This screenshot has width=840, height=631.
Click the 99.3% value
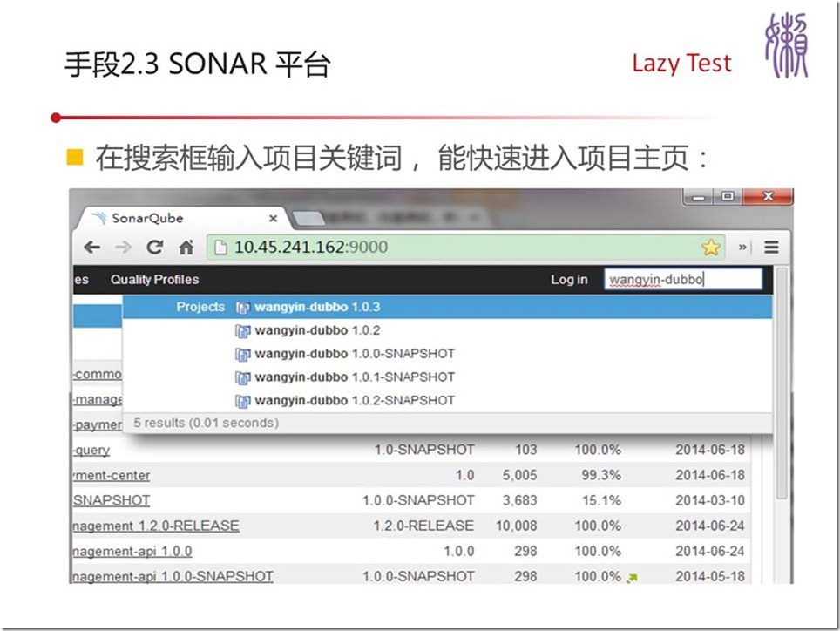coord(601,475)
